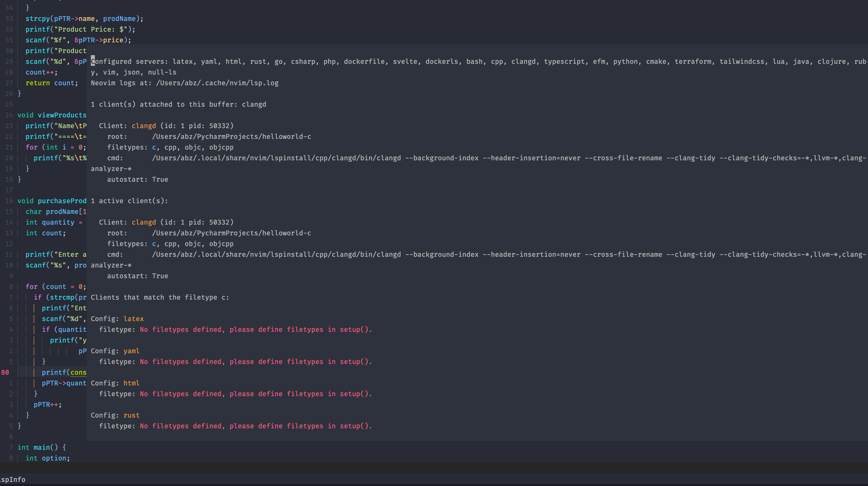The image size is (868, 486).
Task: Click typescript in configured servers list
Action: pyautogui.click(x=565, y=61)
